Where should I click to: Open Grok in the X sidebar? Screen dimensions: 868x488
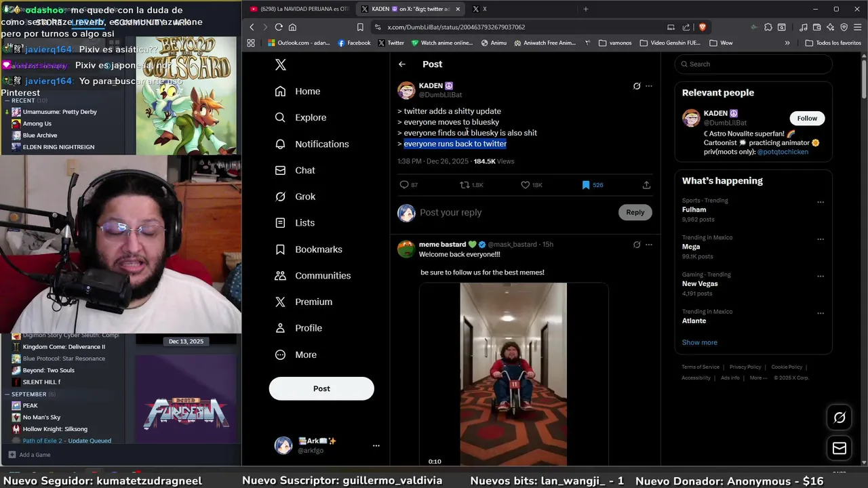[x=295, y=197]
